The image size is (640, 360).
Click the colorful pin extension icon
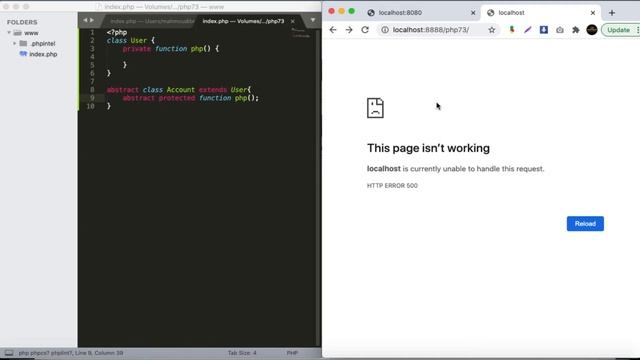tap(511, 30)
